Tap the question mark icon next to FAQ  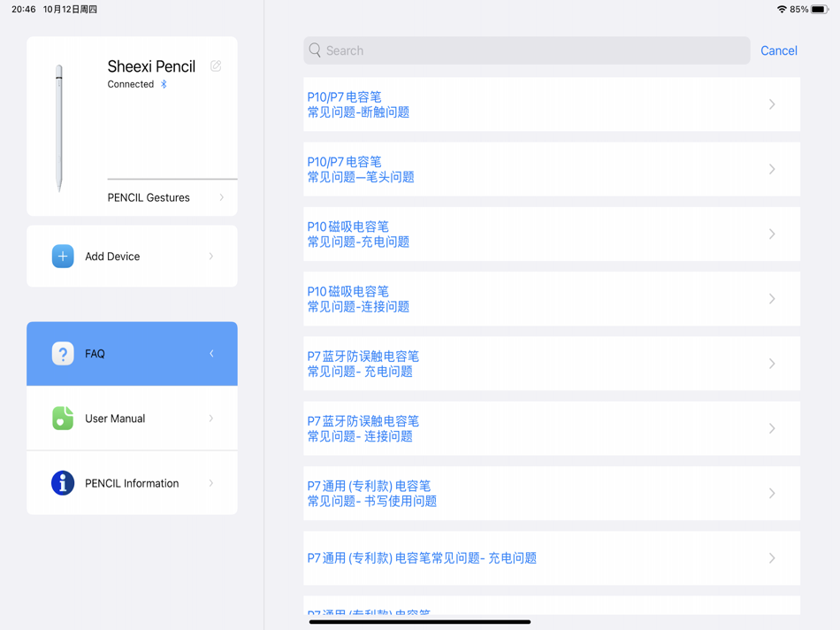point(62,353)
